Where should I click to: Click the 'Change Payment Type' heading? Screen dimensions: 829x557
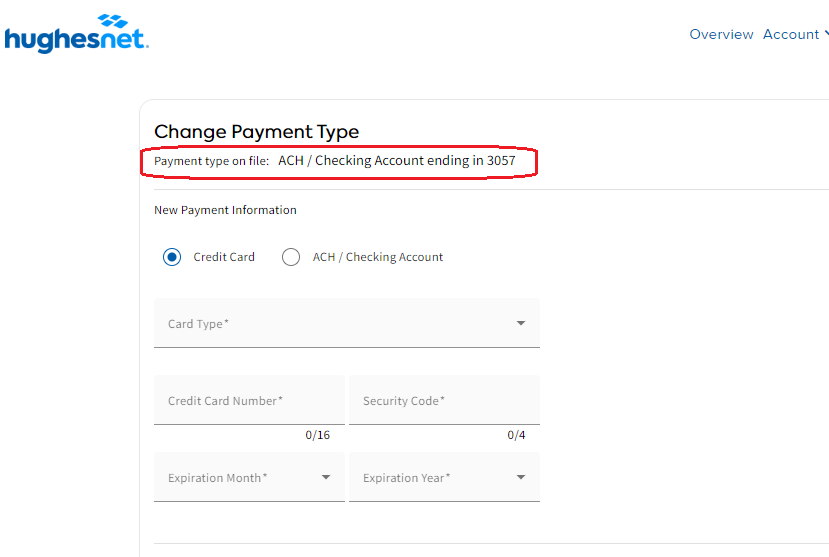pos(256,132)
